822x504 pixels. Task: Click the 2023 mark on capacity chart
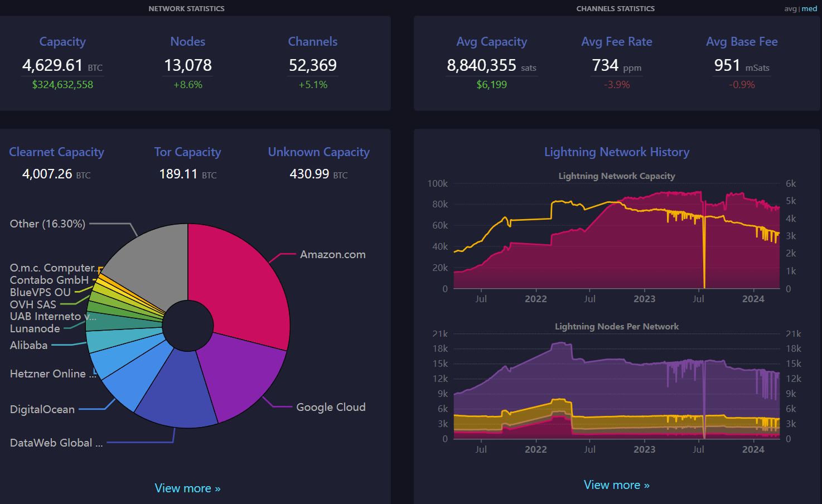[x=645, y=299]
